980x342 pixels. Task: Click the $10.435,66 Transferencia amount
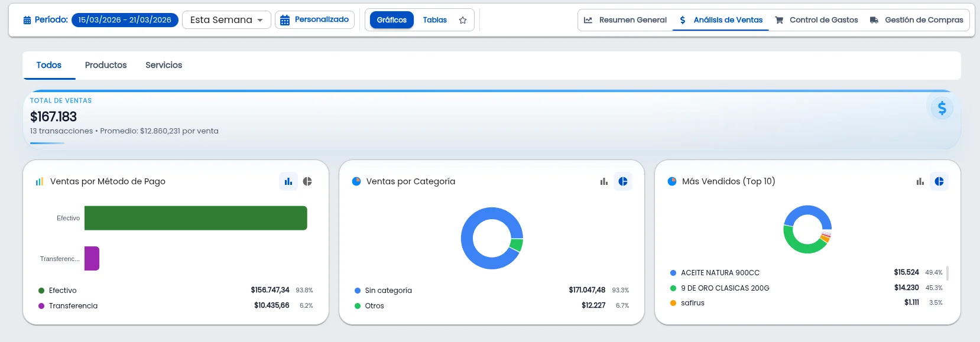point(272,305)
